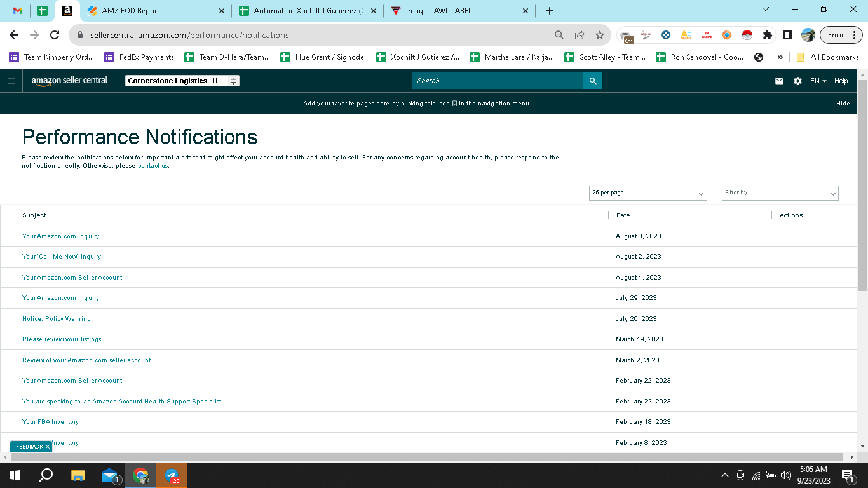Screen dimensions: 868x488
Task: Open the Your 'Call Me Now' Inquiry notification
Action: 62,257
